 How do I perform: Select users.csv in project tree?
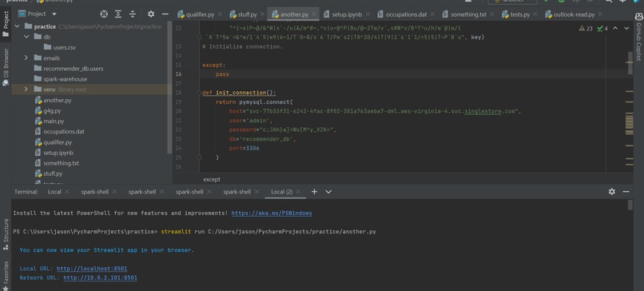[60, 47]
